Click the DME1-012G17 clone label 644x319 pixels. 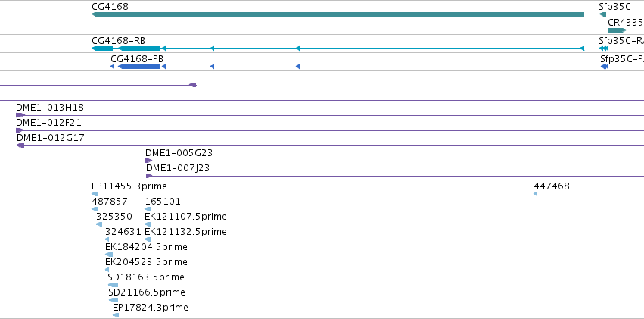(x=51, y=138)
